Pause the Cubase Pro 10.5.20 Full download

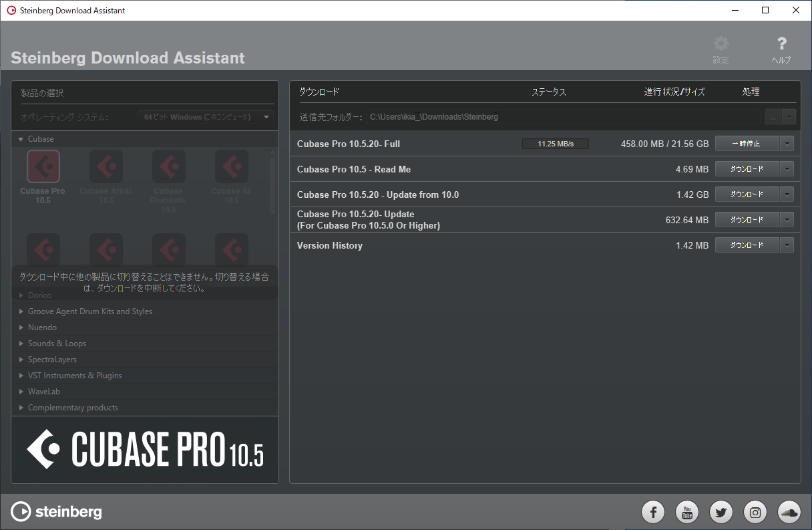click(x=747, y=144)
